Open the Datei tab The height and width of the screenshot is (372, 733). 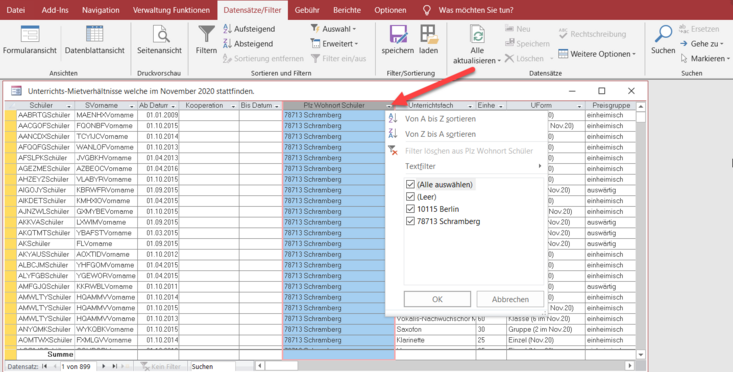(15, 10)
